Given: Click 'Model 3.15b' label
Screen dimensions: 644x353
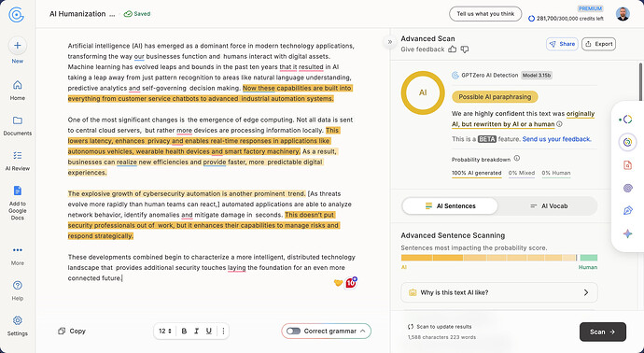Looking at the screenshot, I should click(x=537, y=76).
